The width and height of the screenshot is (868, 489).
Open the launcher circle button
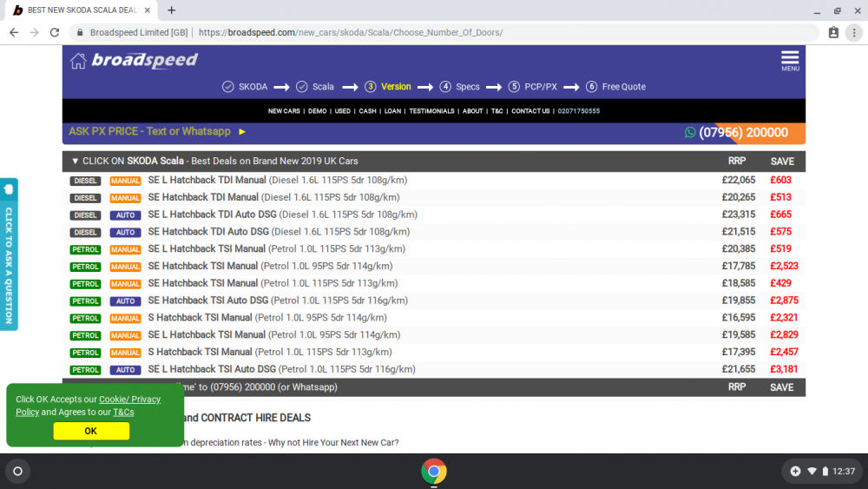click(x=17, y=472)
